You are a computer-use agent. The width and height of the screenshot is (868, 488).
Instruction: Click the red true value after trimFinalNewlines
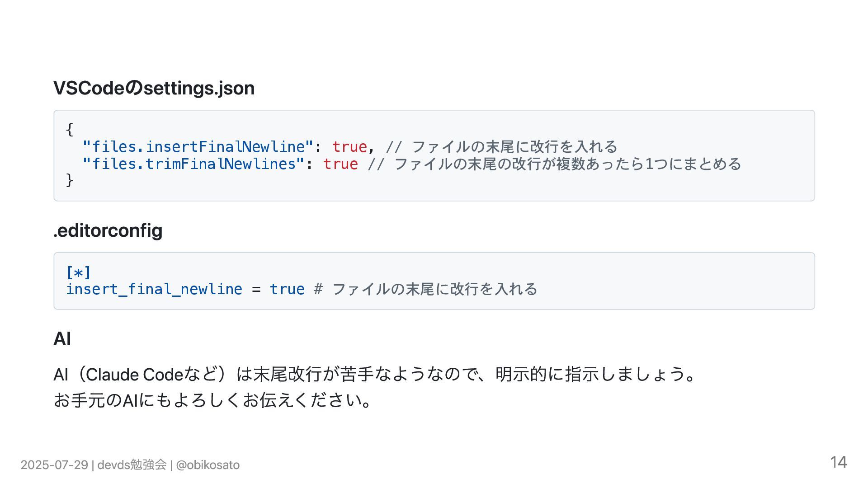340,164
